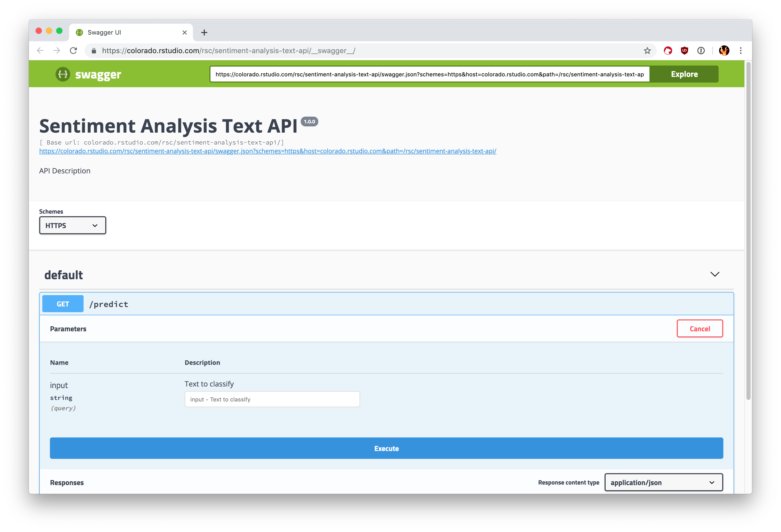Open the uBlock shield extension icon
This screenshot has width=781, height=532.
pyautogui.click(x=684, y=50)
